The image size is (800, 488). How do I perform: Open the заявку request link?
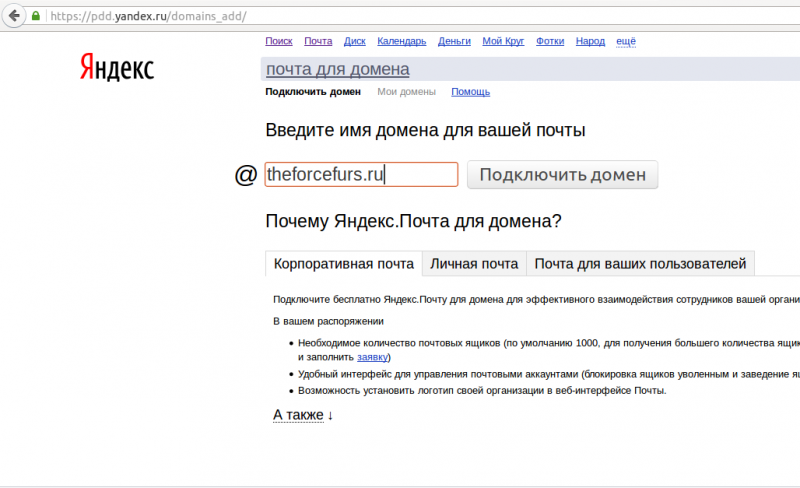pyautogui.click(x=372, y=357)
